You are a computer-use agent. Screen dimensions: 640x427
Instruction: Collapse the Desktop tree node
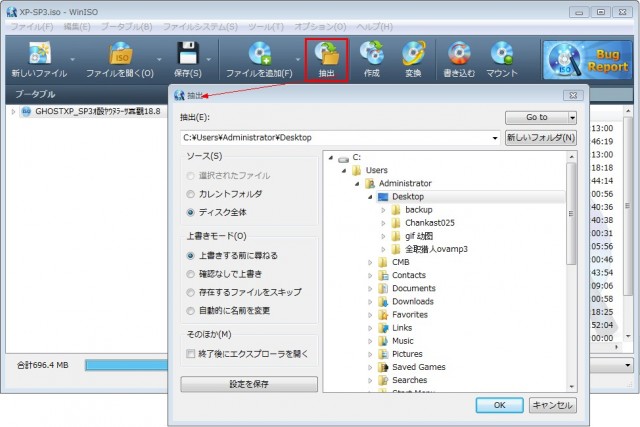pos(370,197)
